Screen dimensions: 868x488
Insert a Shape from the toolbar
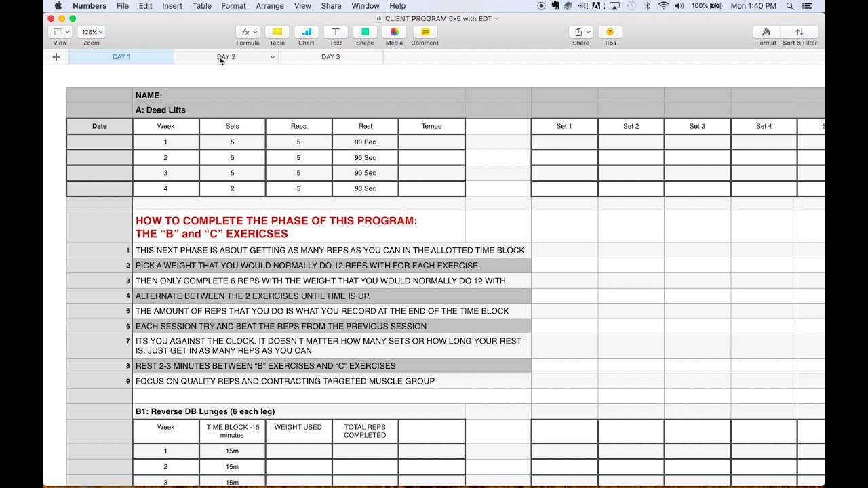click(x=365, y=32)
